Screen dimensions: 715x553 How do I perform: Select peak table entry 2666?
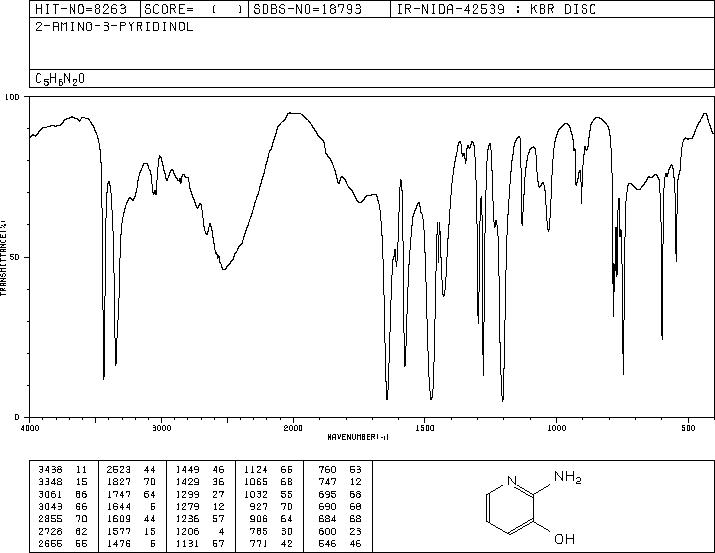point(50,544)
